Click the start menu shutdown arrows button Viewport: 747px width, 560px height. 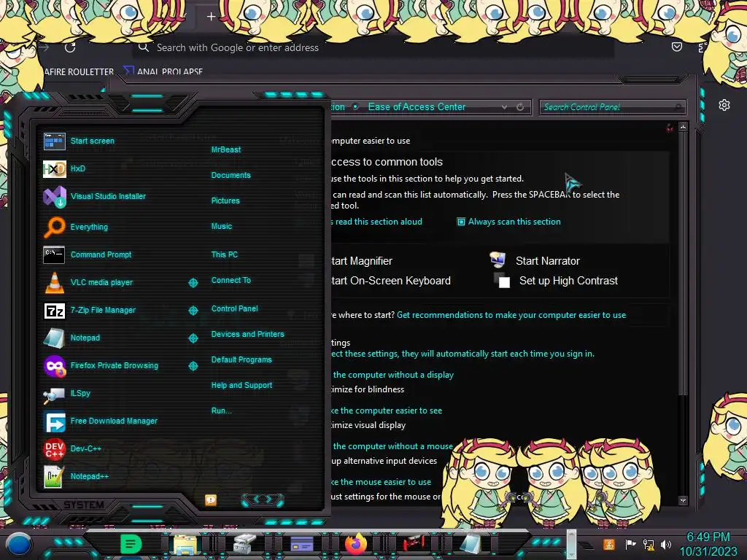click(x=263, y=499)
